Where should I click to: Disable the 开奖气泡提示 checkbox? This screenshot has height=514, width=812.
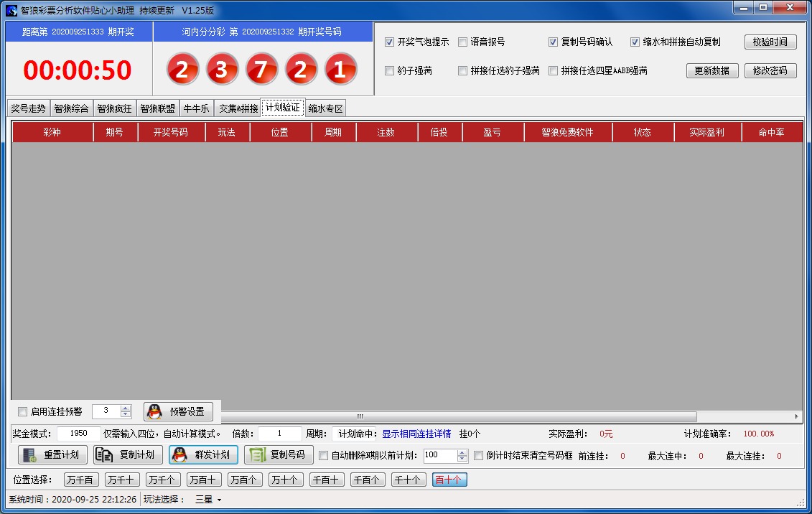coord(390,42)
